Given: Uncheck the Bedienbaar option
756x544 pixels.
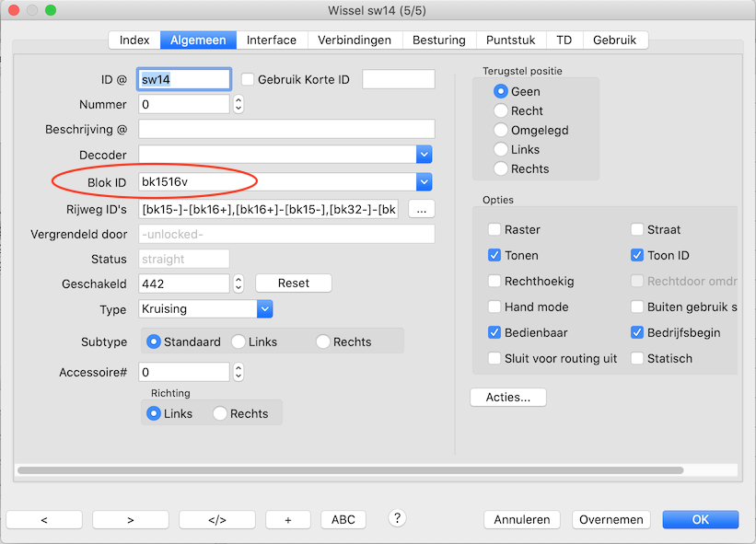Looking at the screenshot, I should pyautogui.click(x=495, y=332).
